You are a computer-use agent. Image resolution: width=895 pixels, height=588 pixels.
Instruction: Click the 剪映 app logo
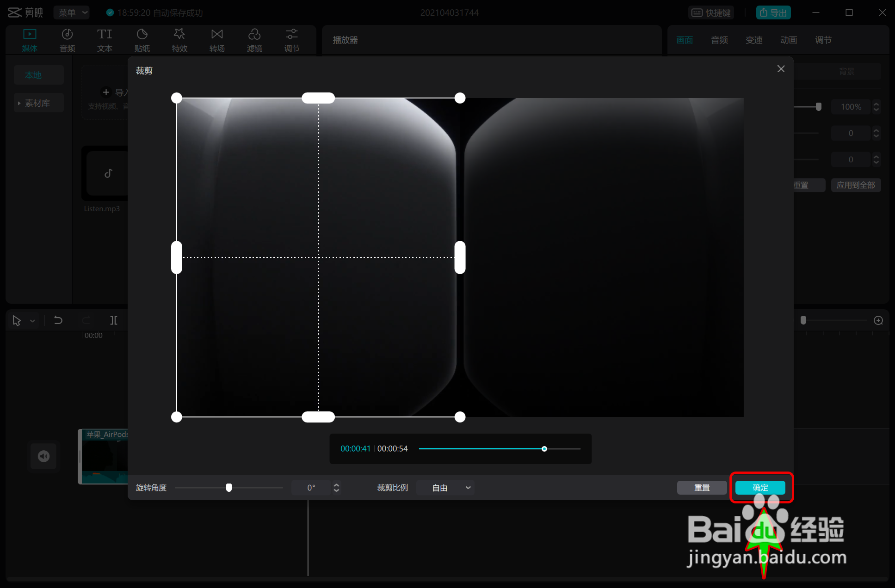[25, 12]
